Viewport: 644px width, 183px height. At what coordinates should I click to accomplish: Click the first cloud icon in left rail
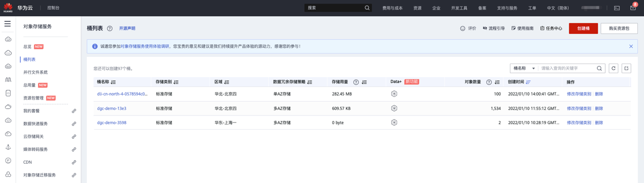coord(8,39)
